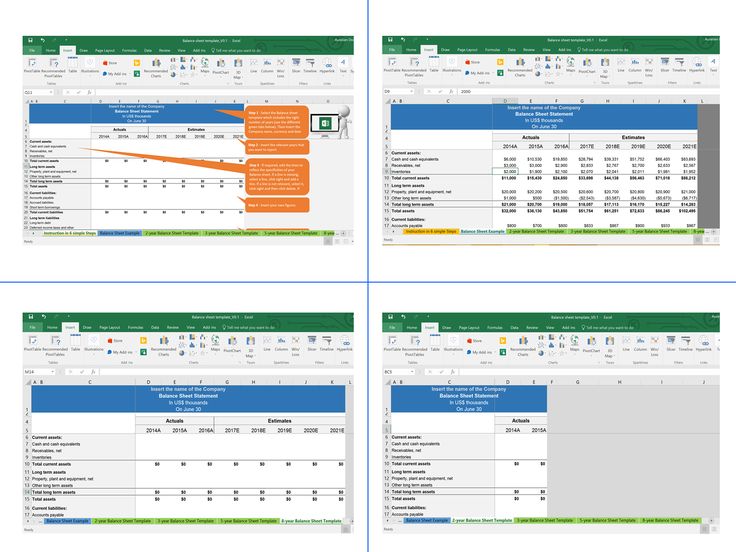The width and height of the screenshot is (736, 552).
Task: Click PivotTable icon in the window showing dollar figures
Action: pyautogui.click(x=392, y=65)
